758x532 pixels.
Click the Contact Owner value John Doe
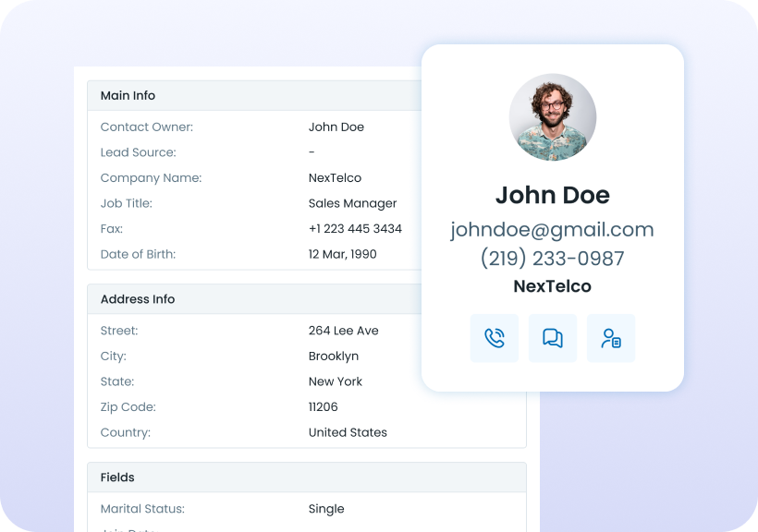click(x=336, y=127)
